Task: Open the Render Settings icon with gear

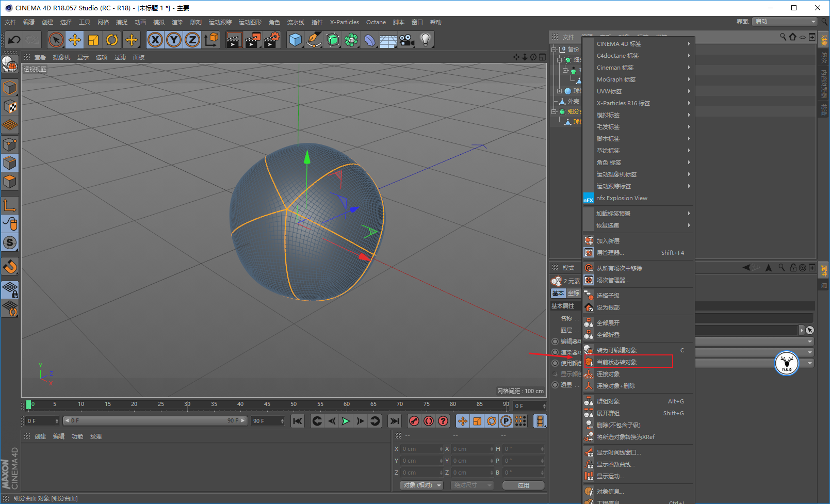Action: tap(272, 40)
